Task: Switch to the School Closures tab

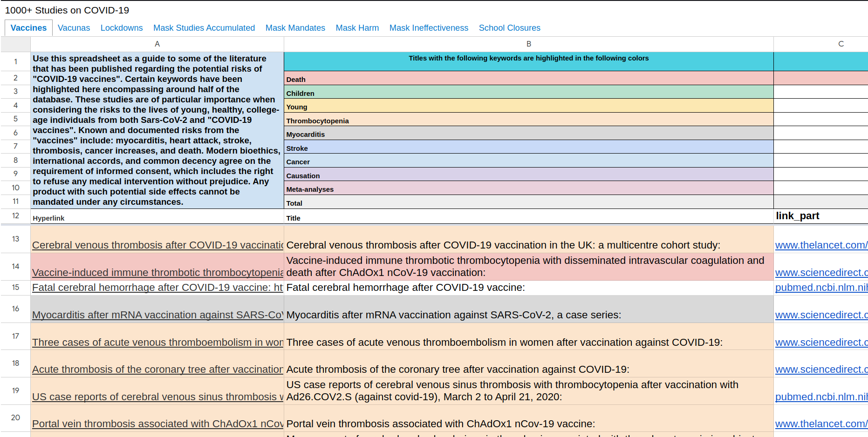Action: [x=510, y=28]
